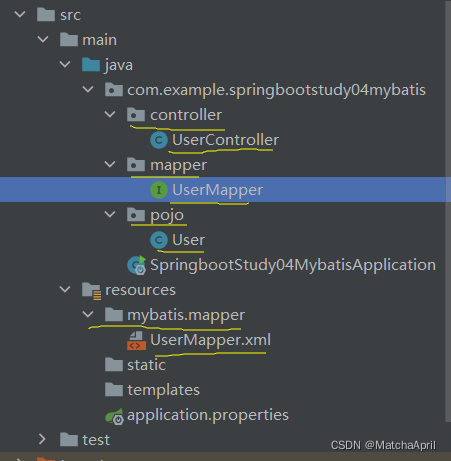Collapse the src folder chevron
Image resolution: width=451 pixels, height=461 pixels.
click(20, 14)
